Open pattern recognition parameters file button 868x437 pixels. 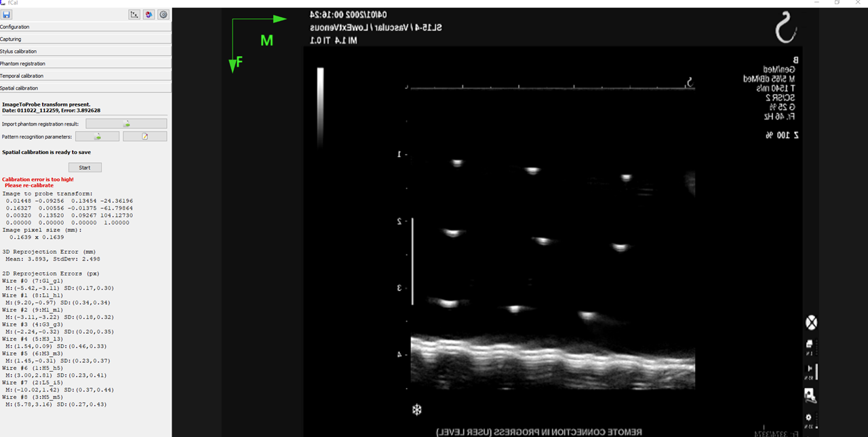[98, 136]
